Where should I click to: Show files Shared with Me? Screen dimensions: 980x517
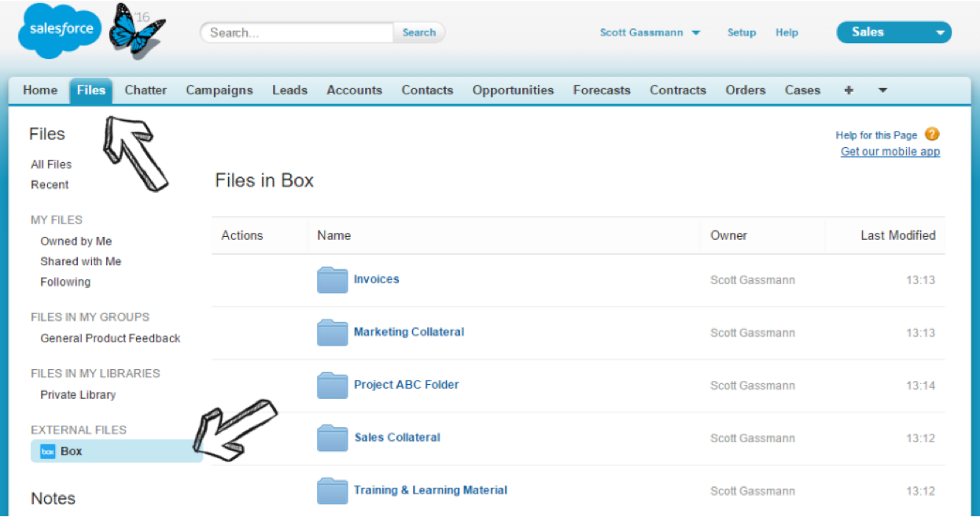[x=80, y=261]
